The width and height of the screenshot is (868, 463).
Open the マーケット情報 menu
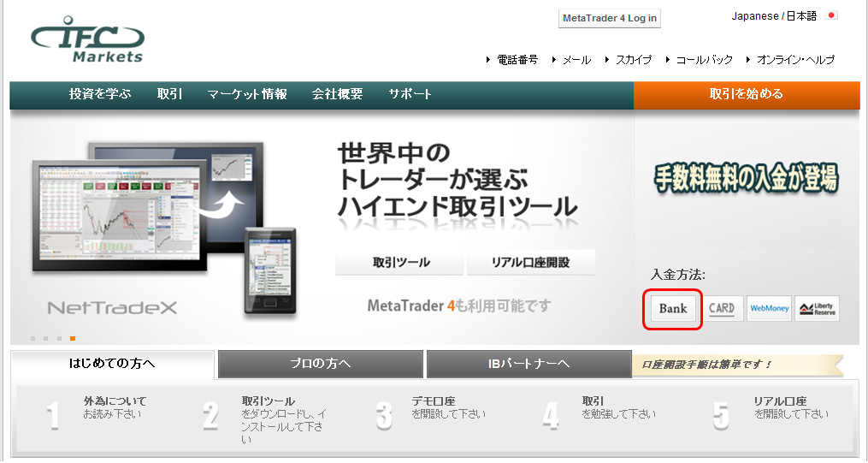[x=247, y=94]
